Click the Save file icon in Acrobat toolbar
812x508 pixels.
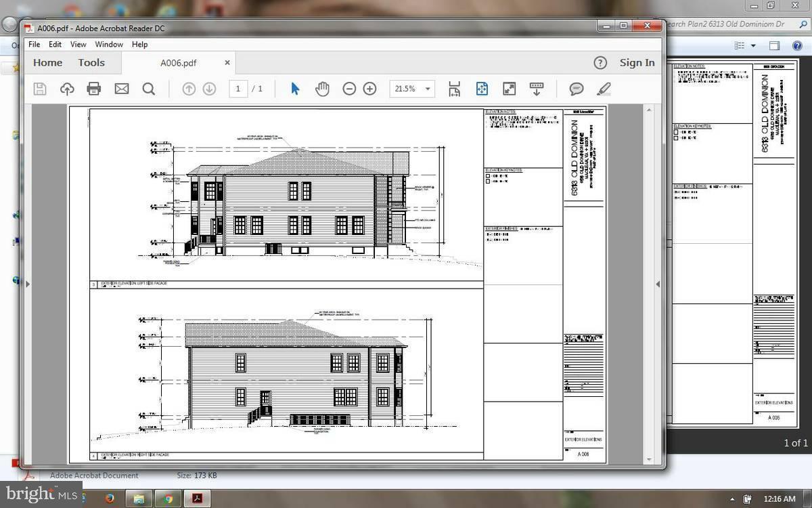click(40, 89)
